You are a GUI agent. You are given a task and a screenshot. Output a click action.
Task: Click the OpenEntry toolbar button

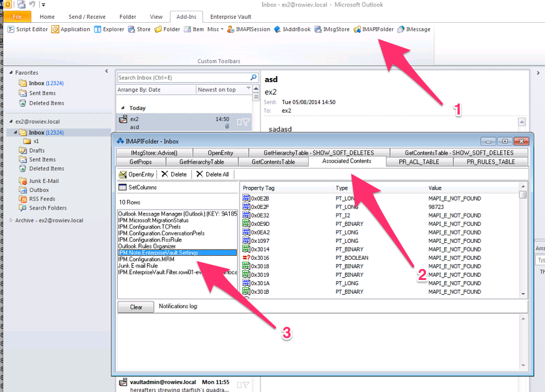pyautogui.click(x=137, y=174)
